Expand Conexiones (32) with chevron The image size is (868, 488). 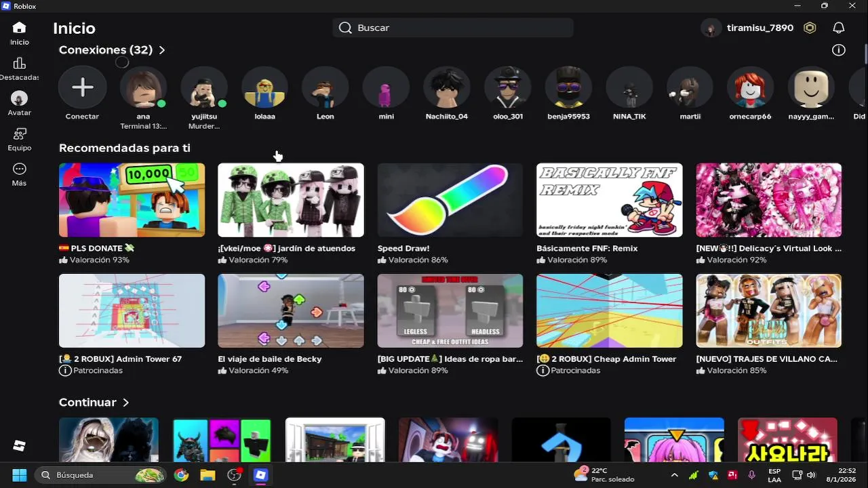coord(161,50)
